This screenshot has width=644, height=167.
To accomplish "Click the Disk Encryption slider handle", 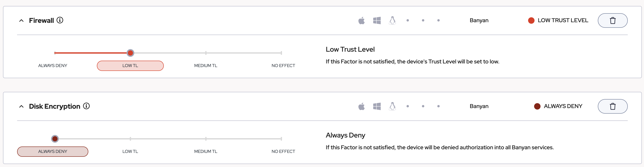I will [55, 139].
